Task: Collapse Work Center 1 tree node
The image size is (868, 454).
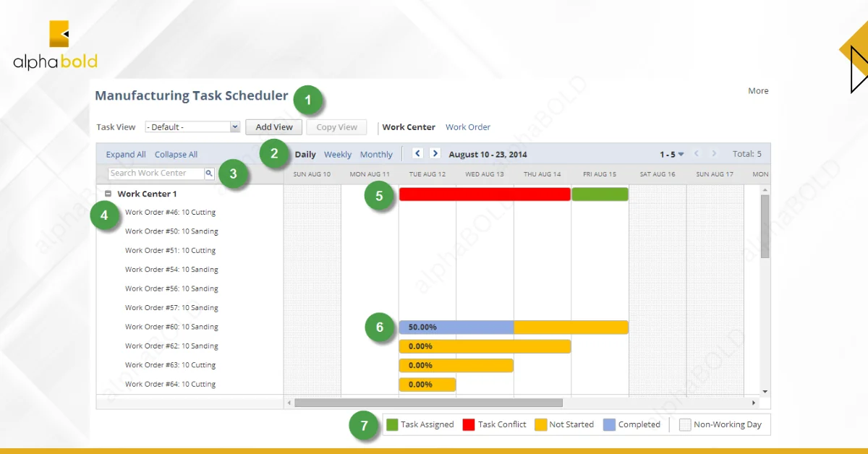Action: click(108, 194)
